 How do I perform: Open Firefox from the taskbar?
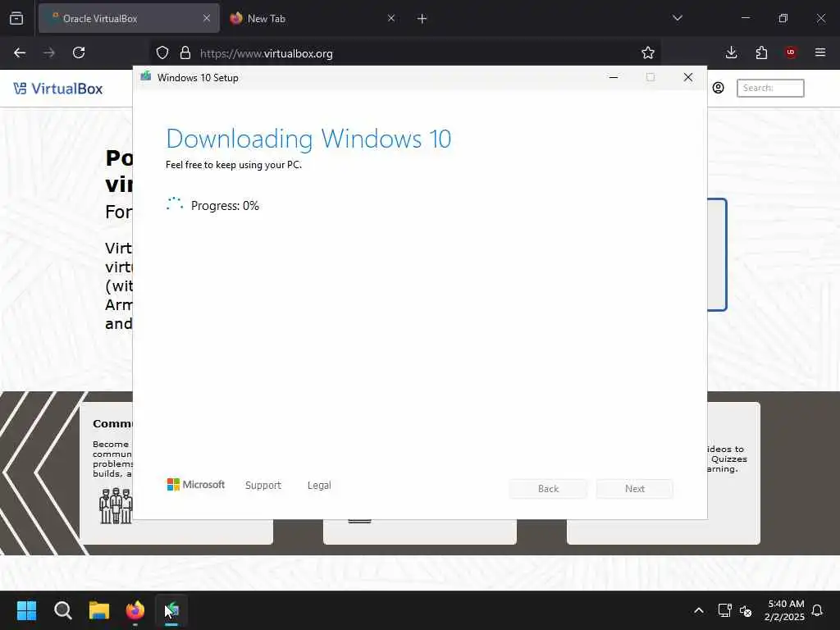point(135,610)
